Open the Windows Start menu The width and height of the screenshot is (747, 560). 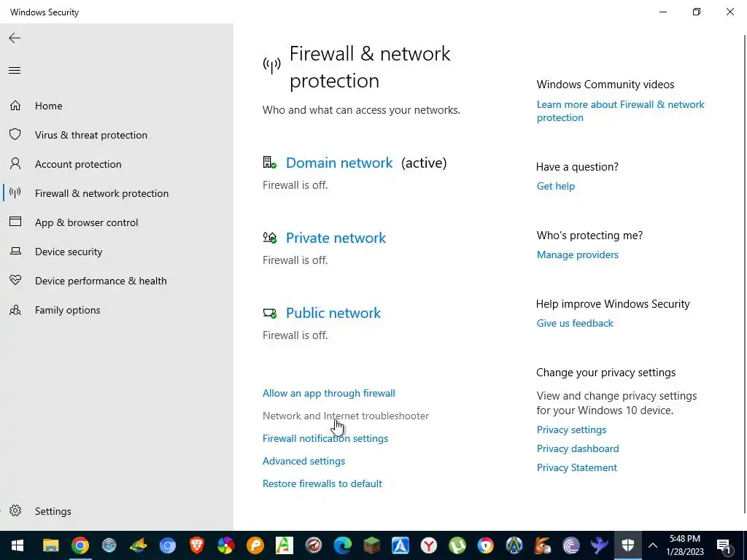click(16, 545)
